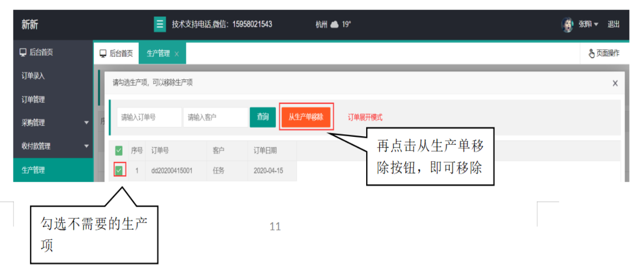Click the 退出 logout link

(613, 24)
